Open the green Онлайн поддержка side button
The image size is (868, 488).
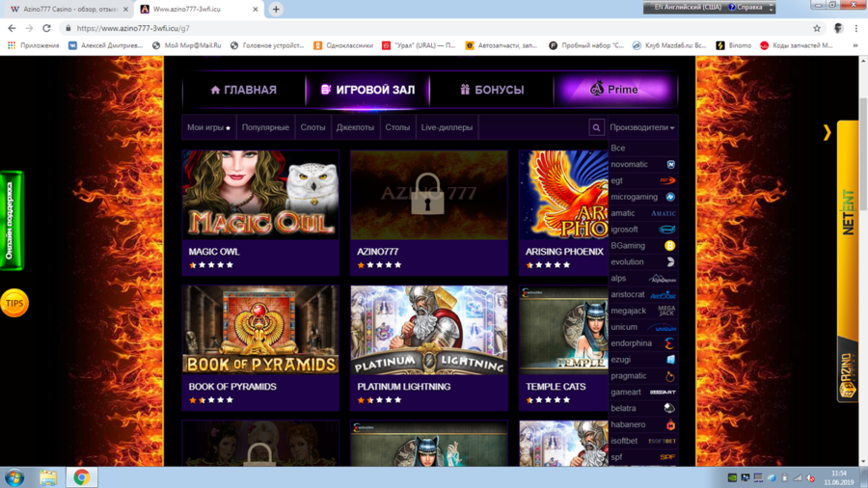tap(11, 220)
